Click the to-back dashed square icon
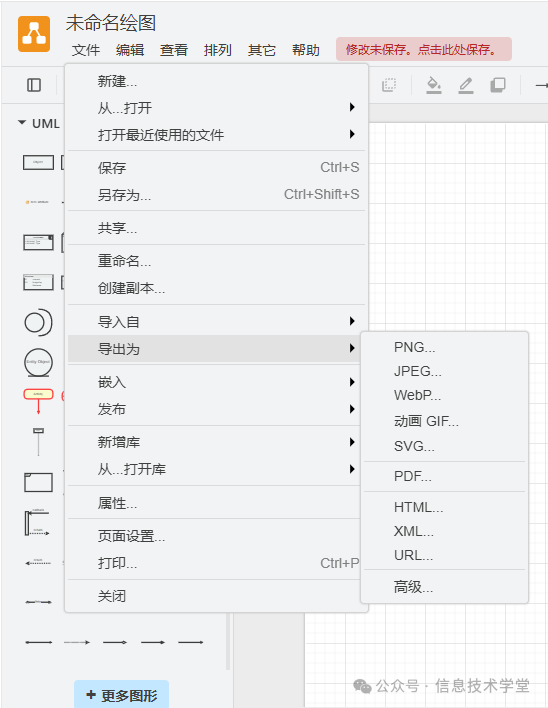Image resolution: width=548 pixels, height=708 pixels. [x=389, y=85]
